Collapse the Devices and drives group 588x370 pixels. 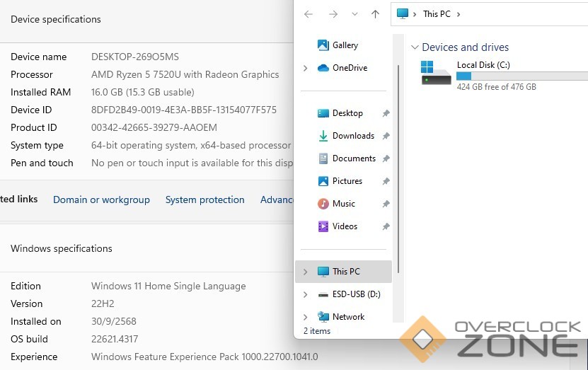point(415,47)
